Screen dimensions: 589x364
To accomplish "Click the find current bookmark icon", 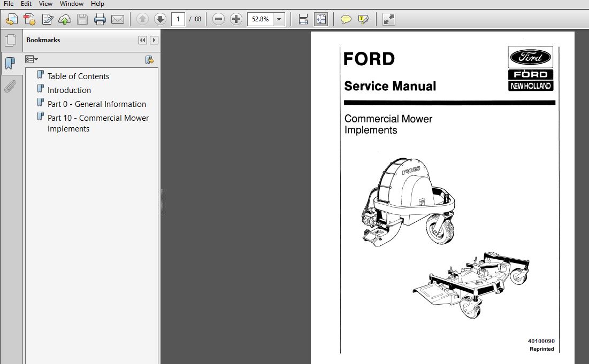I will pyautogui.click(x=149, y=60).
